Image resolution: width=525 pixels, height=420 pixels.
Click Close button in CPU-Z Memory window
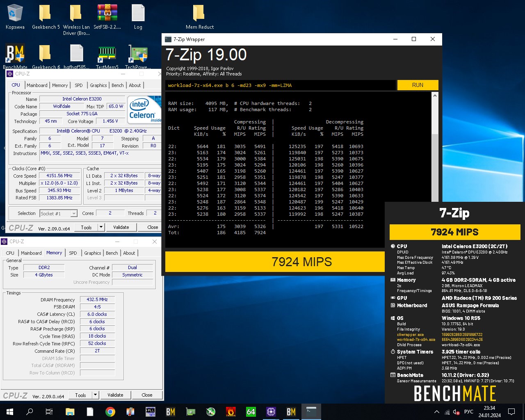(x=147, y=395)
